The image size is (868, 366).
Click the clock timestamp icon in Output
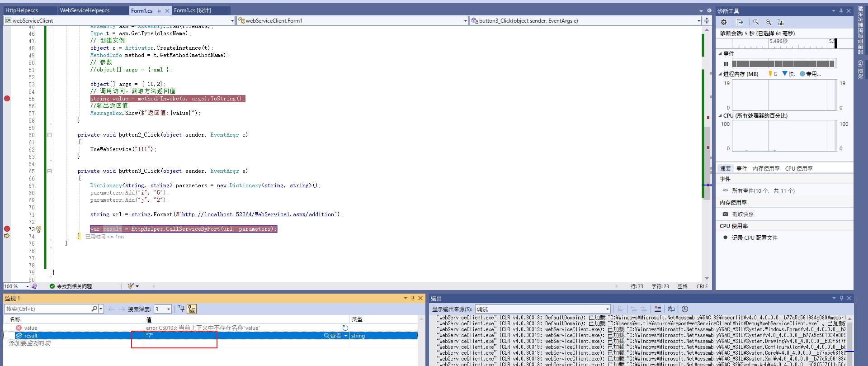(685, 309)
